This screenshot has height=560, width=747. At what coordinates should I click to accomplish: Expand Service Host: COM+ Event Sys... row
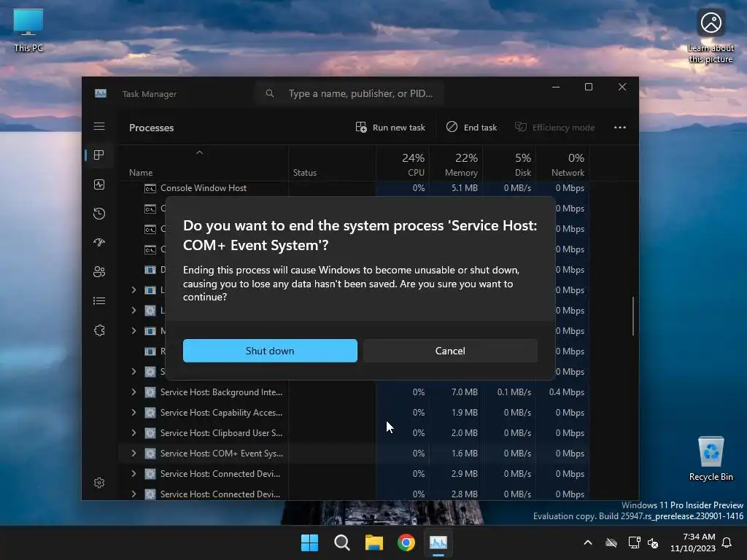[134, 454]
